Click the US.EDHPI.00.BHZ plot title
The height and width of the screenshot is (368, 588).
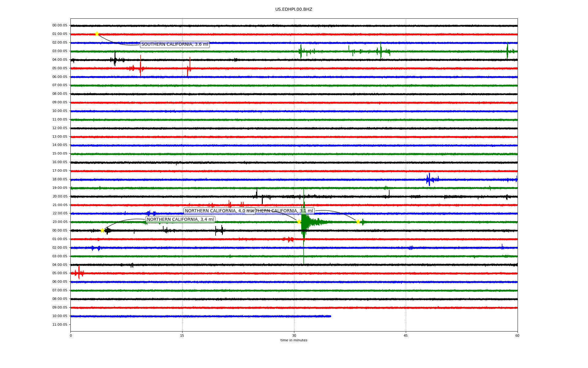pos(293,10)
